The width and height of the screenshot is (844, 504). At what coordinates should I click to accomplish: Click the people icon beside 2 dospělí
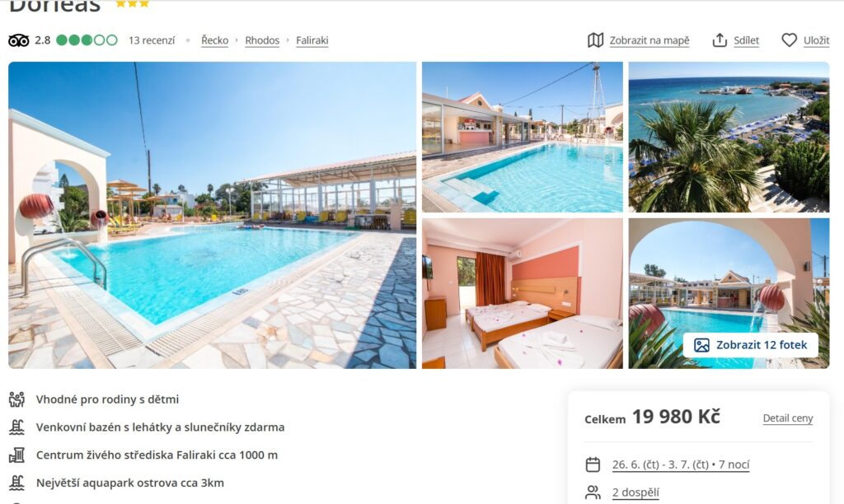point(593,492)
